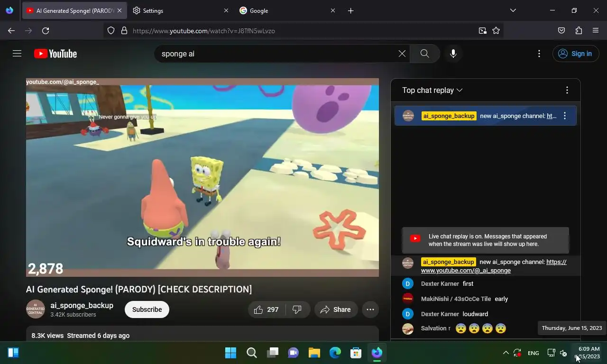Image resolution: width=607 pixels, height=364 pixels.
Task: Go to the YouTube home logo
Action: coord(55,54)
